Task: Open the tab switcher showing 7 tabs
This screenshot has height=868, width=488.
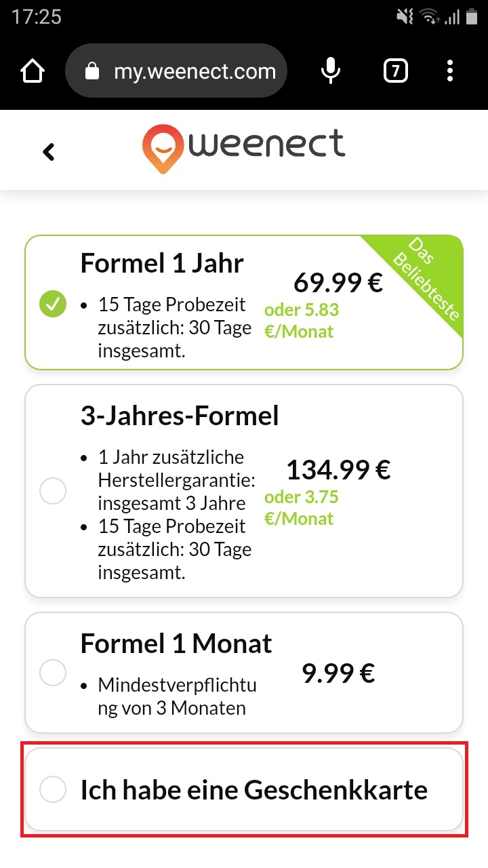Action: [x=396, y=71]
